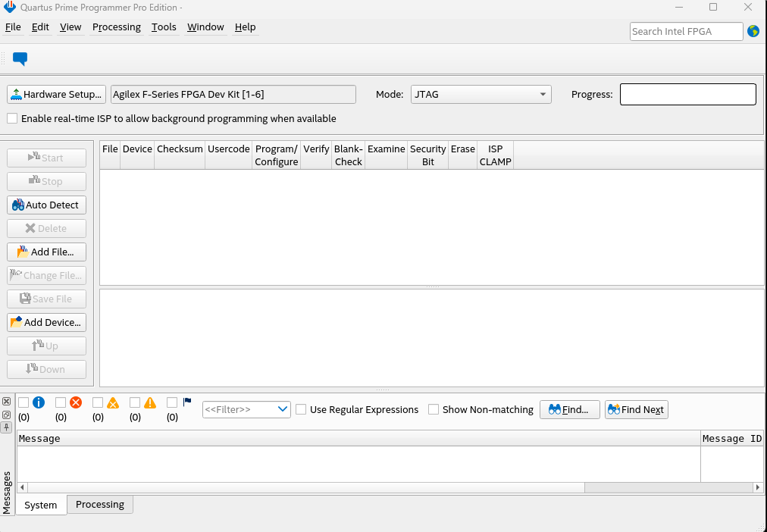The height and width of the screenshot is (532, 767).
Task: Switch to the Processing messages tab
Action: pos(99,504)
